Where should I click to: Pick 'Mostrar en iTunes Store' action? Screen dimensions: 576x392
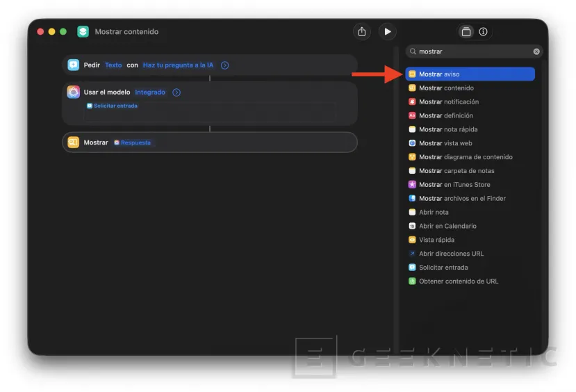(x=454, y=185)
